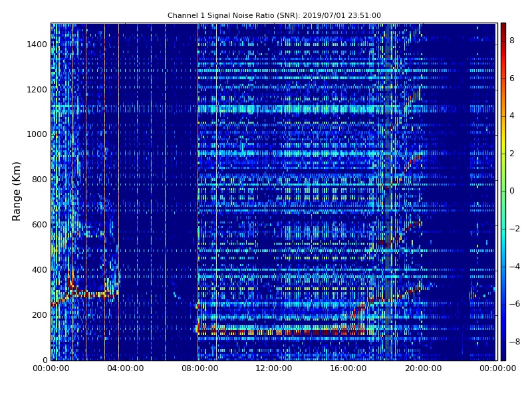This screenshot has width=532, height=399.
Task: Click the chart title Channel 1 Signal Noise Ratio
Action: point(274,15)
